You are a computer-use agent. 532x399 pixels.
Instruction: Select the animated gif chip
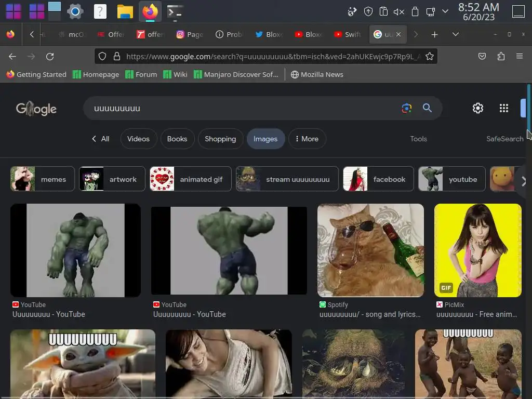point(190,179)
